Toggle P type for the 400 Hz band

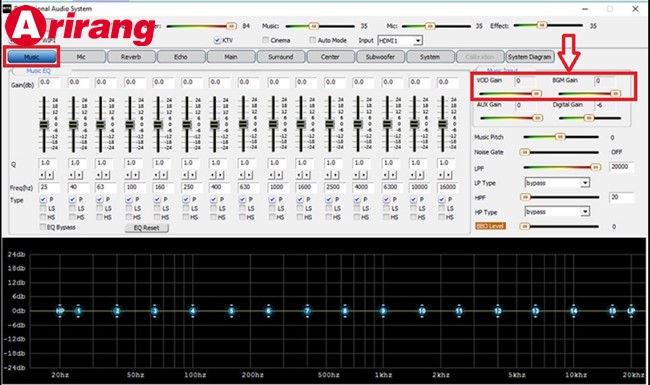[x=213, y=200]
